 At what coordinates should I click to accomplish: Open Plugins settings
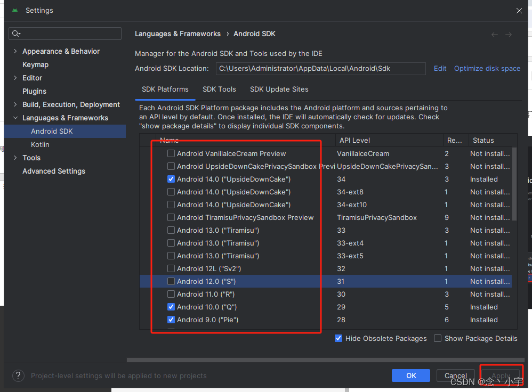pos(34,91)
